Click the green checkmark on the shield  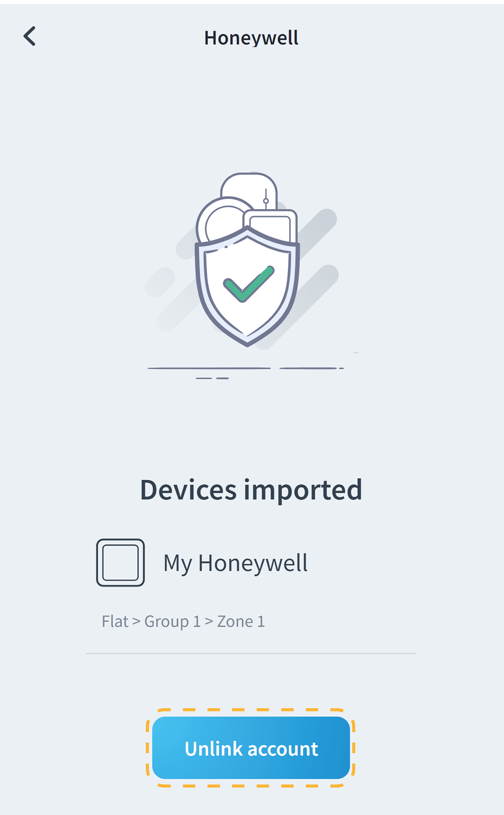pos(248,284)
